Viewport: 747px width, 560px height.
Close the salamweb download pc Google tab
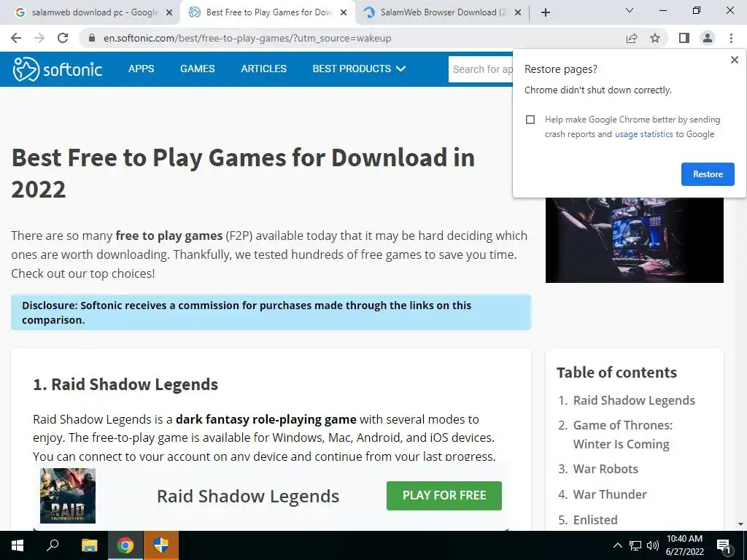169,13
